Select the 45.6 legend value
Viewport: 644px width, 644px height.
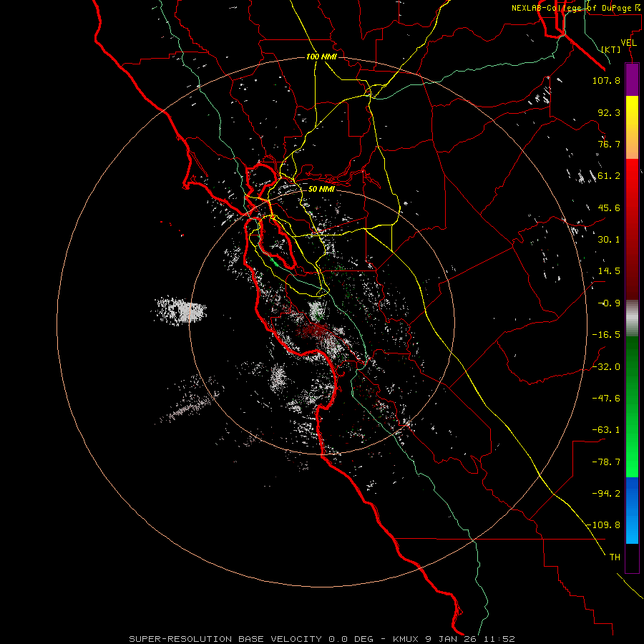(609, 208)
